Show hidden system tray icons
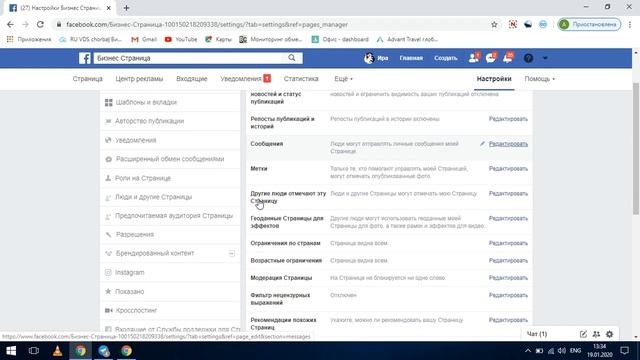The width and height of the screenshot is (640, 360). [x=528, y=351]
